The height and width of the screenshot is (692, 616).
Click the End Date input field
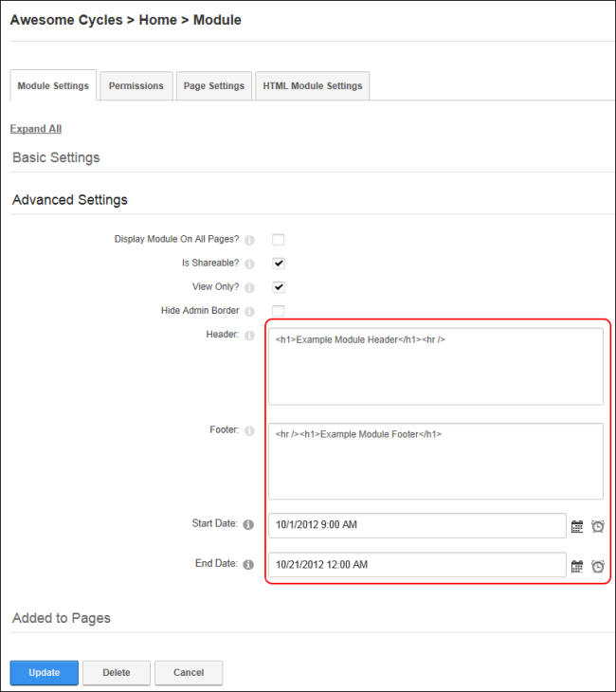[x=417, y=565]
